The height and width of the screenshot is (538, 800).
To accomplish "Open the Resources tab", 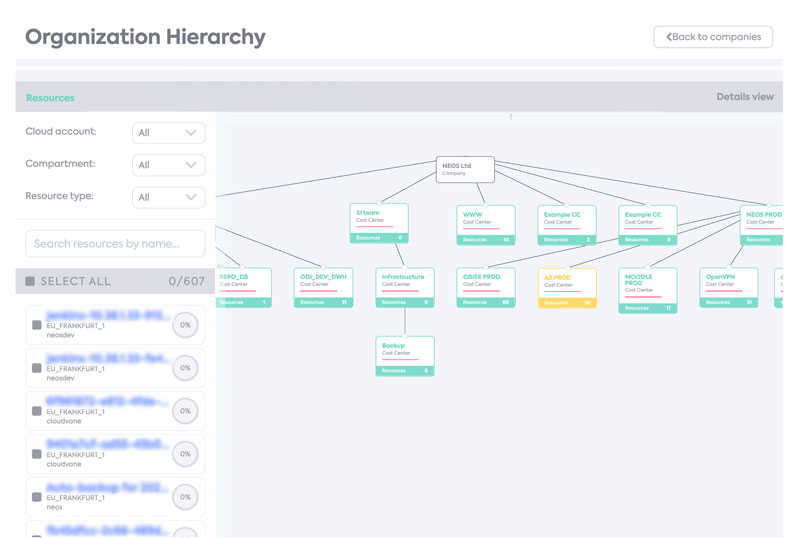I will point(50,97).
